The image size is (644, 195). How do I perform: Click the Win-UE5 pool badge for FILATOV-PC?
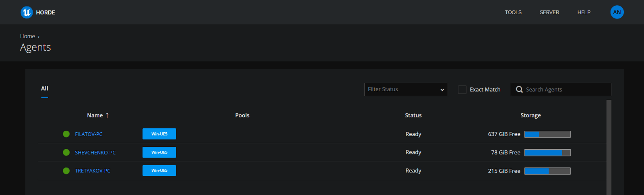click(159, 134)
